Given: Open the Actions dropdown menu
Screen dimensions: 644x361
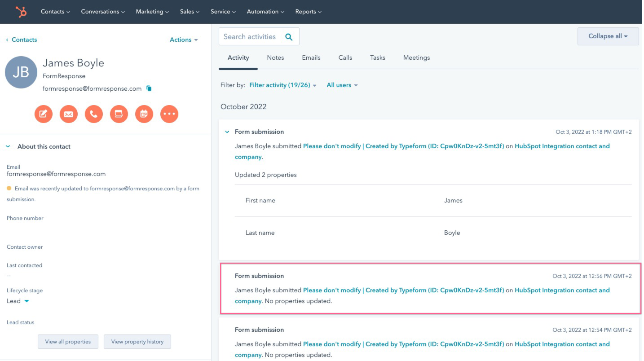Looking at the screenshot, I should (183, 40).
